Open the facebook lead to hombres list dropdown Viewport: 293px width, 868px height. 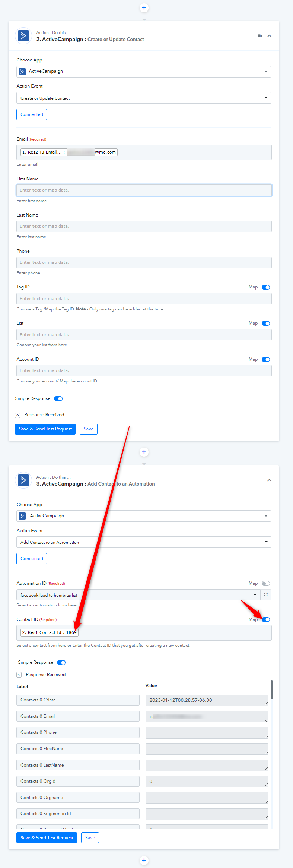click(x=138, y=595)
